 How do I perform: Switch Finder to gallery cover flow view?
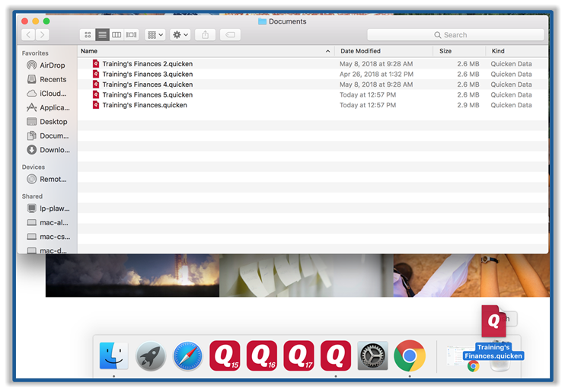click(x=131, y=35)
